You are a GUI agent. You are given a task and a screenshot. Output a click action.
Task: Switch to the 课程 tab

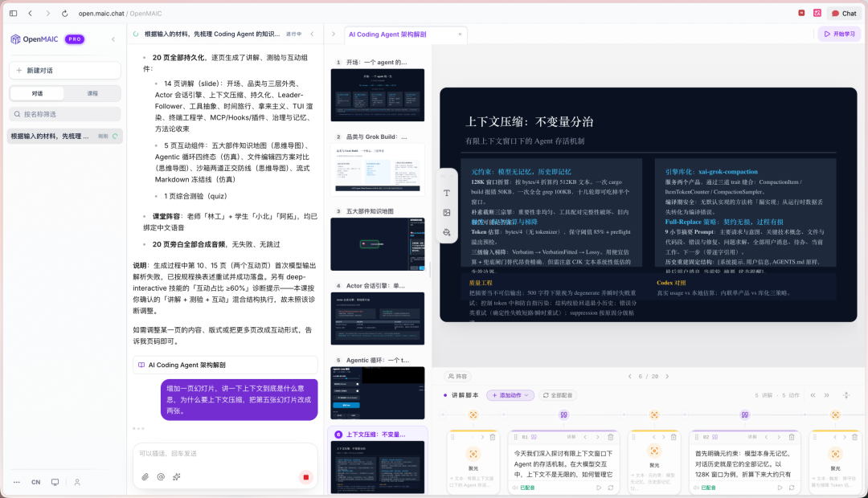click(x=92, y=93)
